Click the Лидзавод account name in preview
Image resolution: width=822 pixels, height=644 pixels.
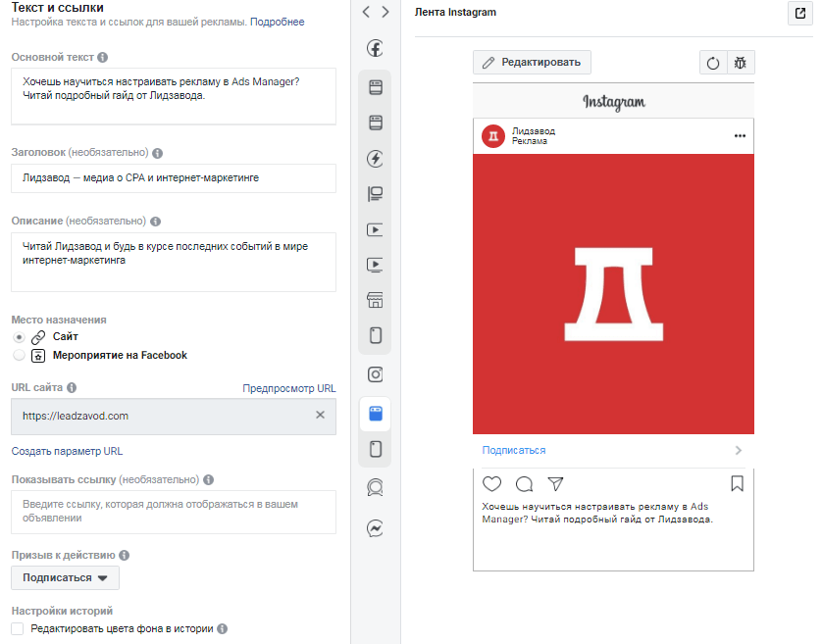(534, 131)
